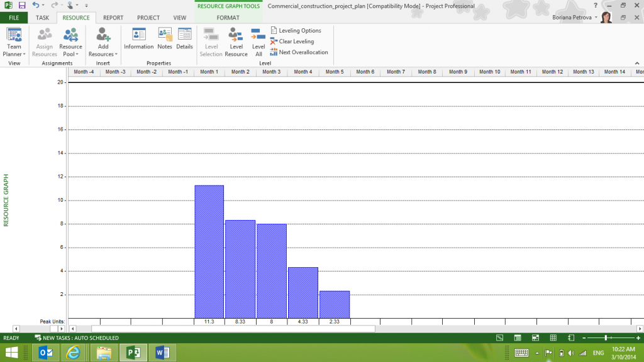
Task: Click Clear Leveling
Action: (x=292, y=41)
